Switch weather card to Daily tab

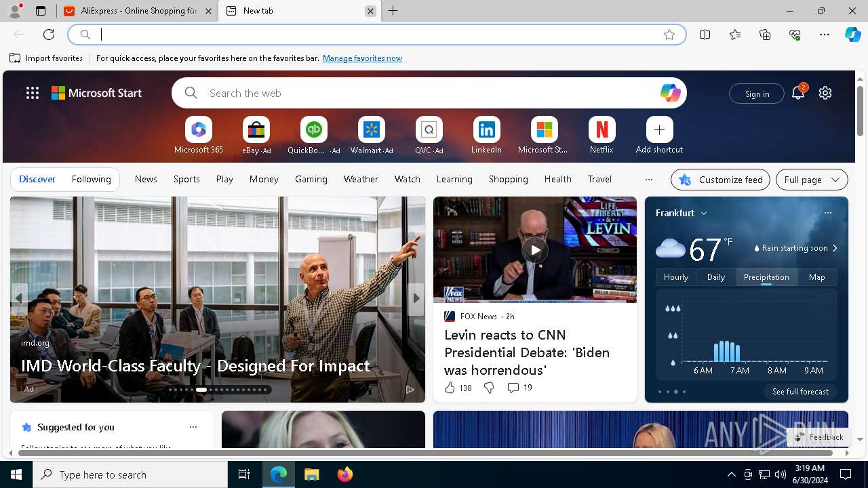tap(716, 277)
